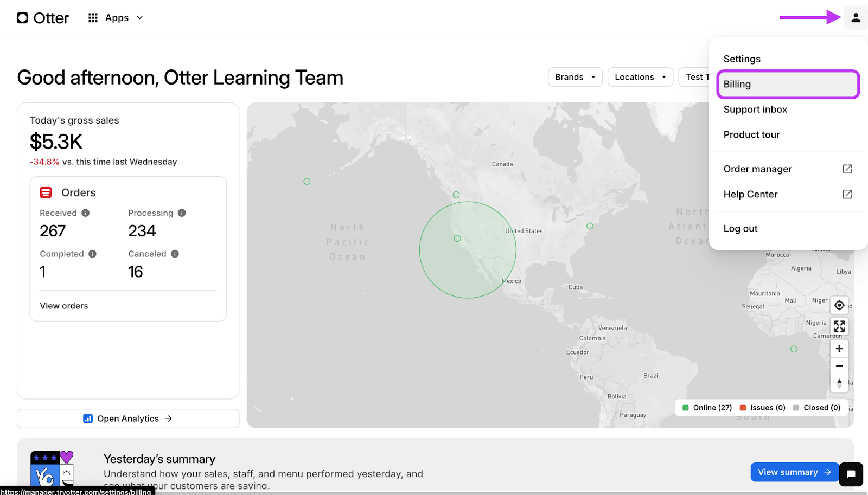The height and width of the screenshot is (495, 868).
Task: Click Canceled info icon
Action: coord(175,254)
